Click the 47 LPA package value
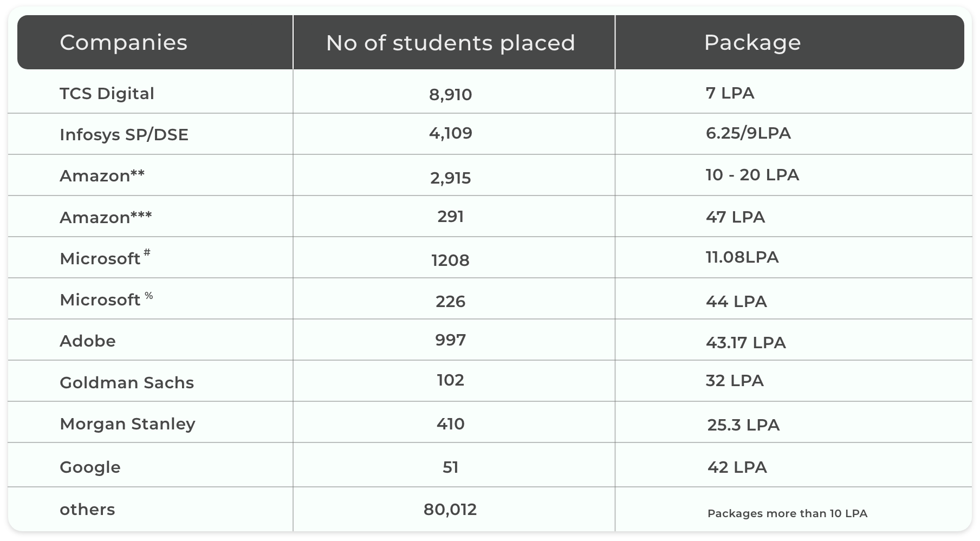Screen dimensions: 980x541 click(x=735, y=217)
